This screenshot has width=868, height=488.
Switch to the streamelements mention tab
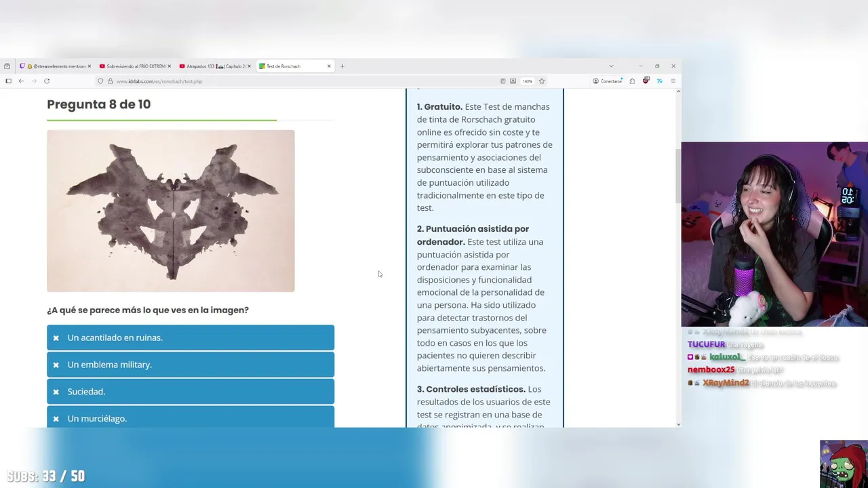(55, 66)
